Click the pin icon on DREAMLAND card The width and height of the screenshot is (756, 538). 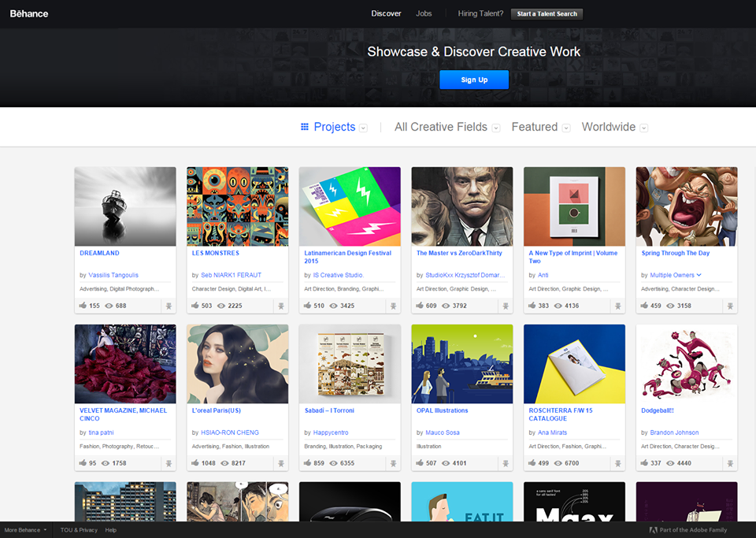169,306
